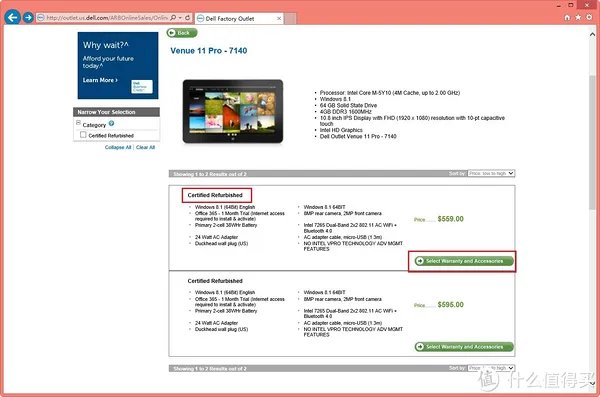The height and width of the screenshot is (397, 600).
Task: Open the bottom Sort by dropdown
Action: click(491, 368)
